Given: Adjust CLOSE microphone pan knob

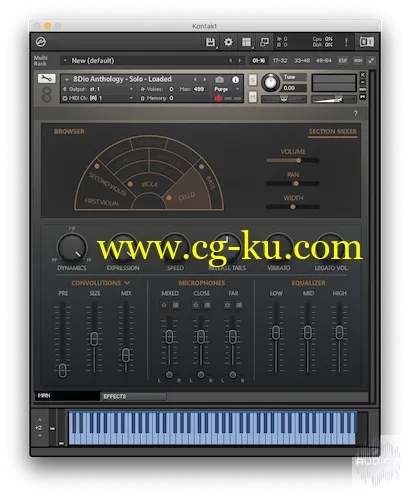Looking at the screenshot, I should pos(201,374).
